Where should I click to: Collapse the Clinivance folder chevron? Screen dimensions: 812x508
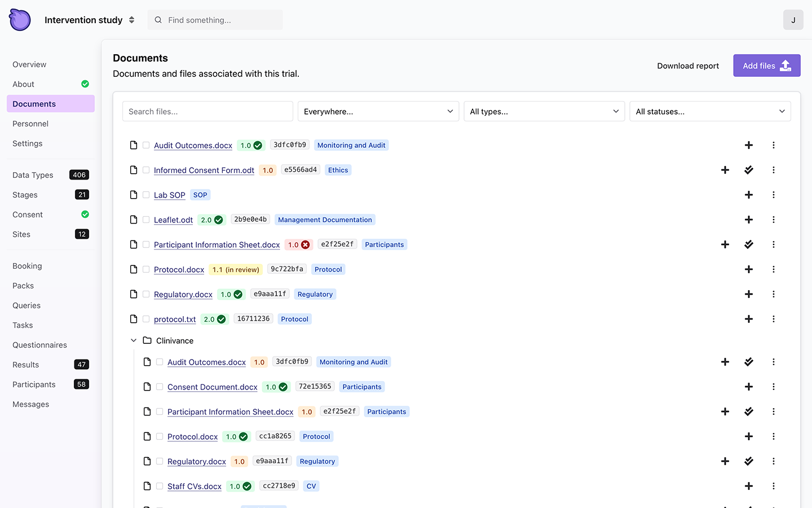point(134,340)
